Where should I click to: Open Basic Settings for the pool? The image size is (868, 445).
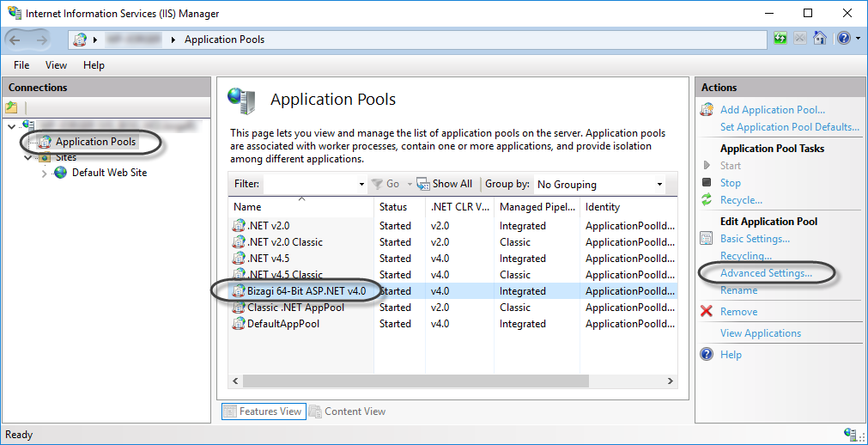tap(755, 239)
